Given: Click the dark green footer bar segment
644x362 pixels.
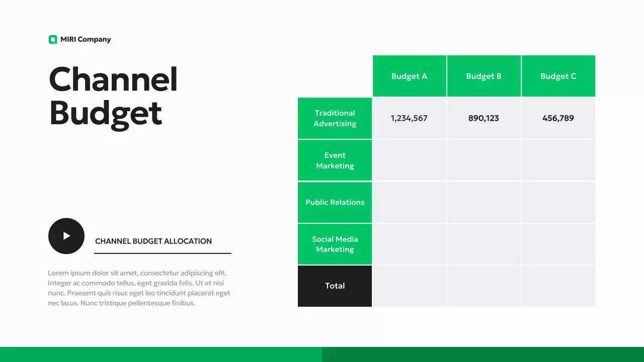Looking at the screenshot, I should click(483, 354).
